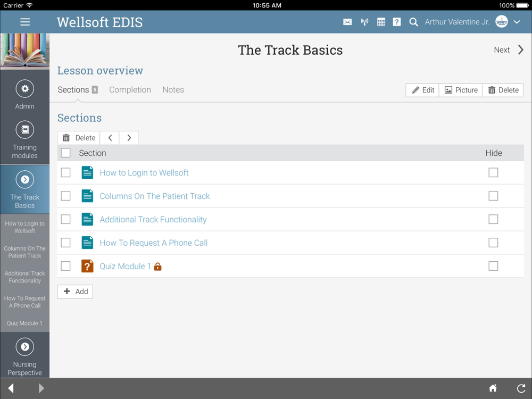This screenshot has width=532, height=399.
Task: Select sidebar item Quiz Module 1
Action: point(25,323)
